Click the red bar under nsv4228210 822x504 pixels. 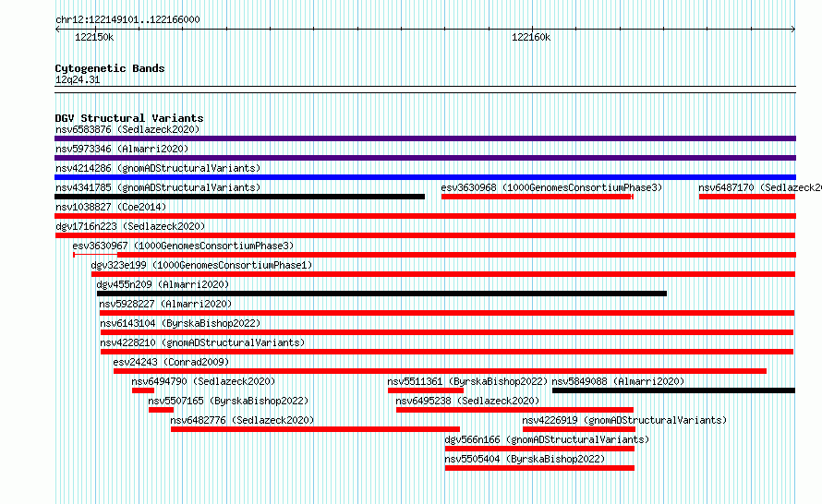point(447,352)
